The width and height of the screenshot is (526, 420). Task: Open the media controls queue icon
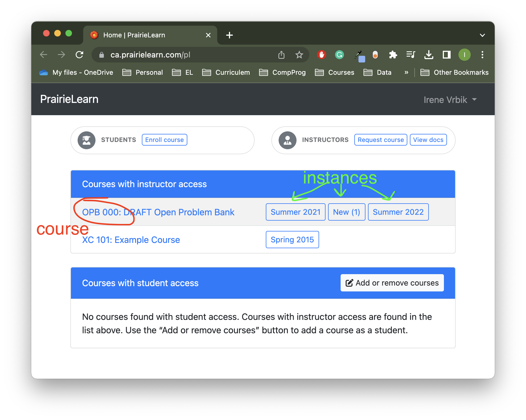tap(411, 55)
